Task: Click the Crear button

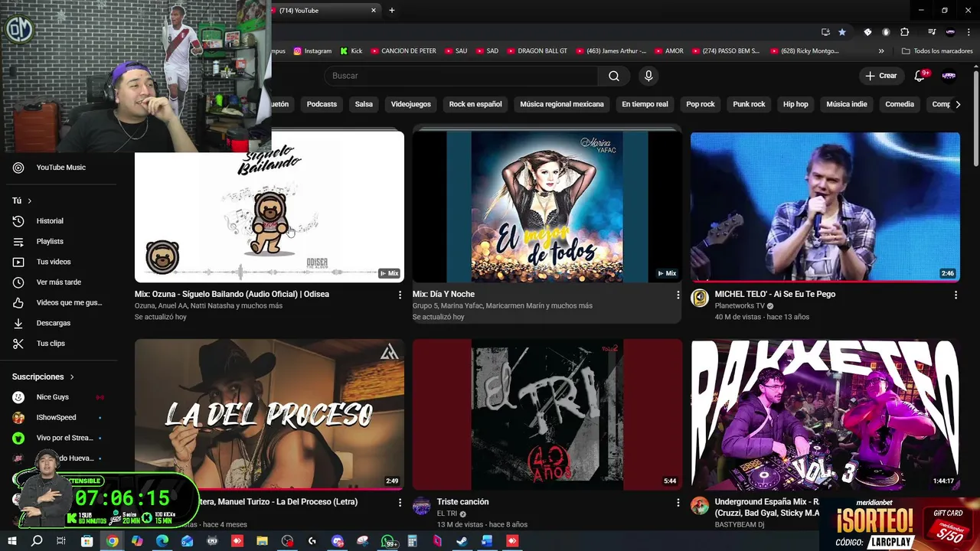Action: click(x=881, y=76)
